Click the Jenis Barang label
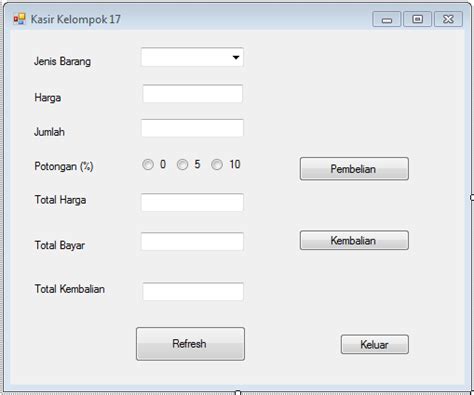Image resolution: width=474 pixels, height=395 pixels. 62,61
